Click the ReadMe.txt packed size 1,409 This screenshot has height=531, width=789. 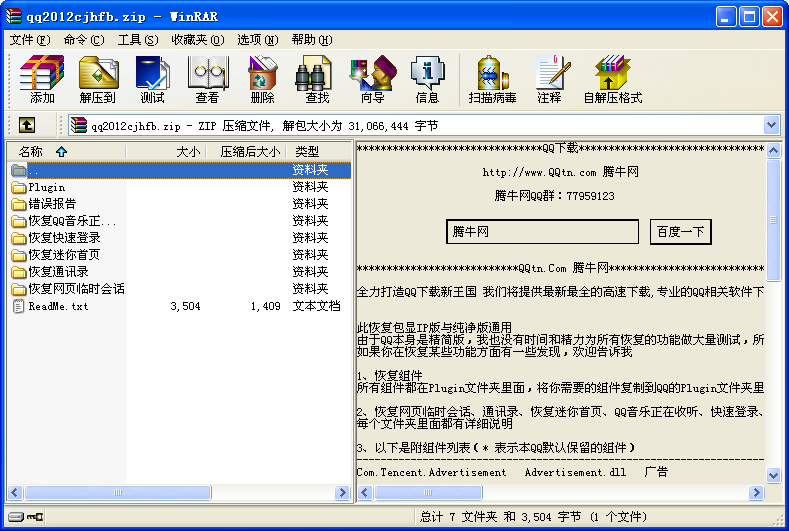pos(265,306)
